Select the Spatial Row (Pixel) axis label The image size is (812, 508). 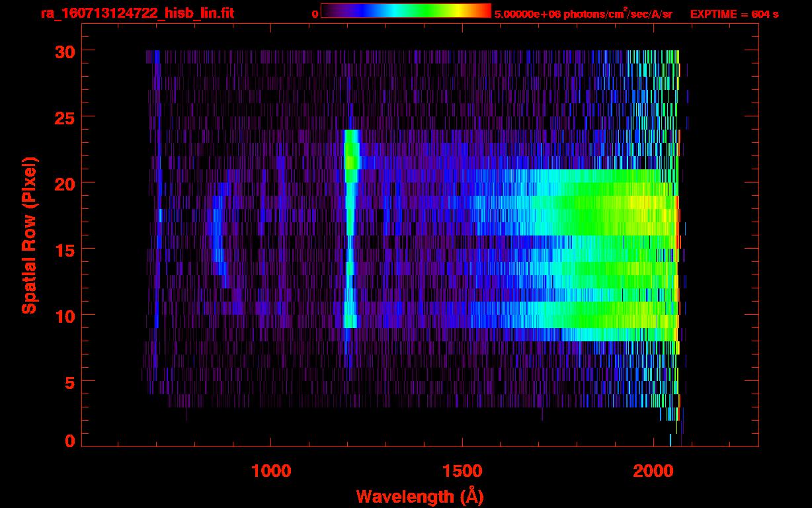[x=29, y=235]
